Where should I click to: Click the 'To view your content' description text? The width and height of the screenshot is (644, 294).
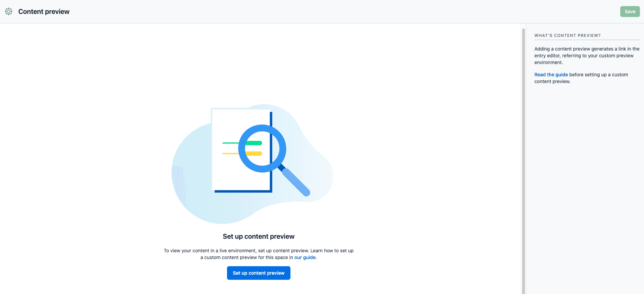[259, 251]
